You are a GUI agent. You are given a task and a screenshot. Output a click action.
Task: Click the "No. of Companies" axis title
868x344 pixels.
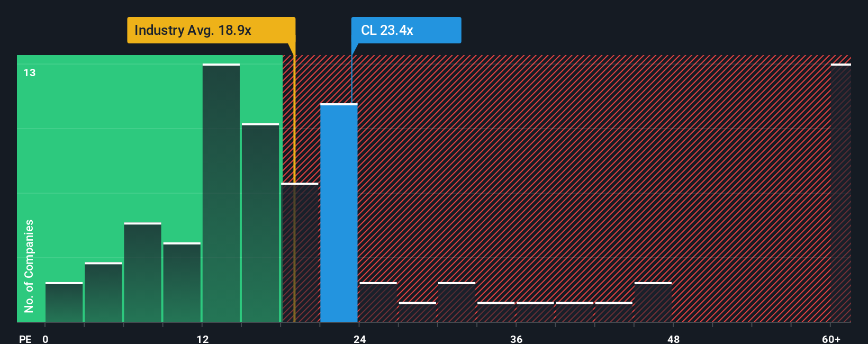pos(29,266)
